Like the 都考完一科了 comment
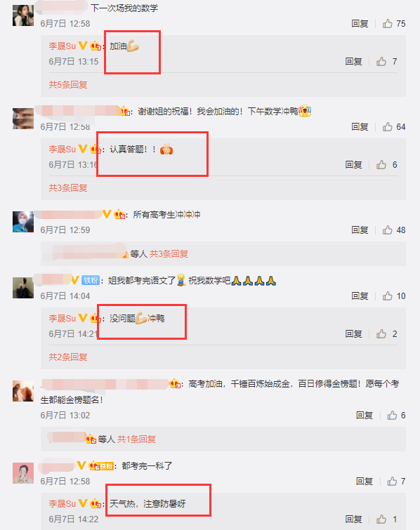Screen dimensions: 420x530 [x=392, y=481]
